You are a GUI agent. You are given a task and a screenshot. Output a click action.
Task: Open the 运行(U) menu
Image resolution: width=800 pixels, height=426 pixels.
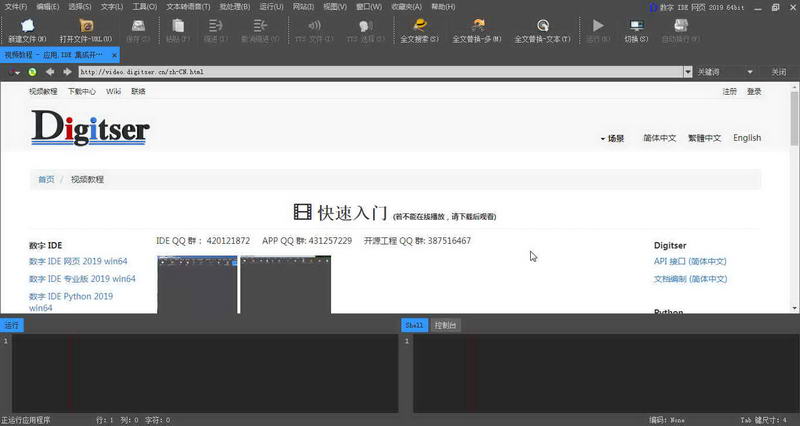click(271, 7)
